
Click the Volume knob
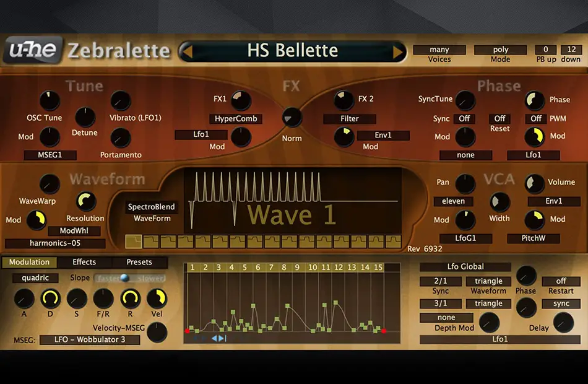coord(534,183)
